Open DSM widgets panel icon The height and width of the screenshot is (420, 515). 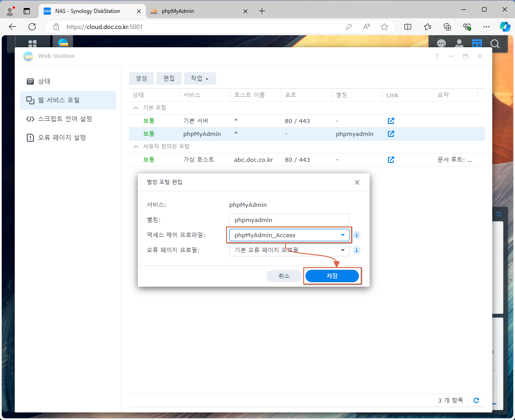477,43
